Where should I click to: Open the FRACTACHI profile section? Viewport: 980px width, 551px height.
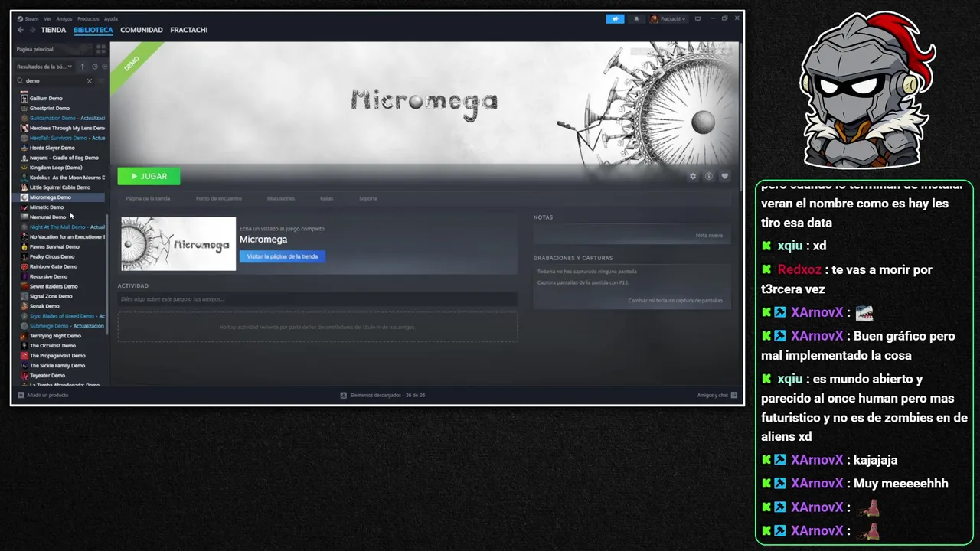pyautogui.click(x=189, y=30)
